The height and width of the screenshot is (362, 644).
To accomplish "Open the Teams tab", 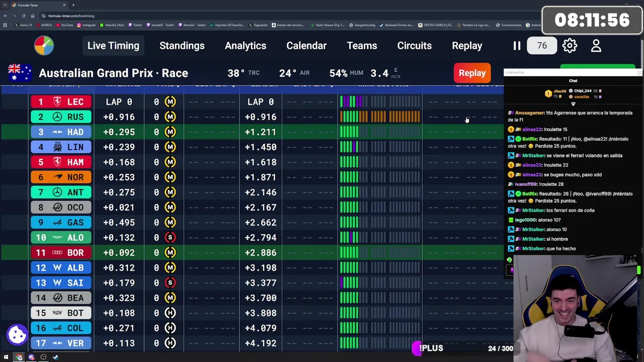I will 362,46.
